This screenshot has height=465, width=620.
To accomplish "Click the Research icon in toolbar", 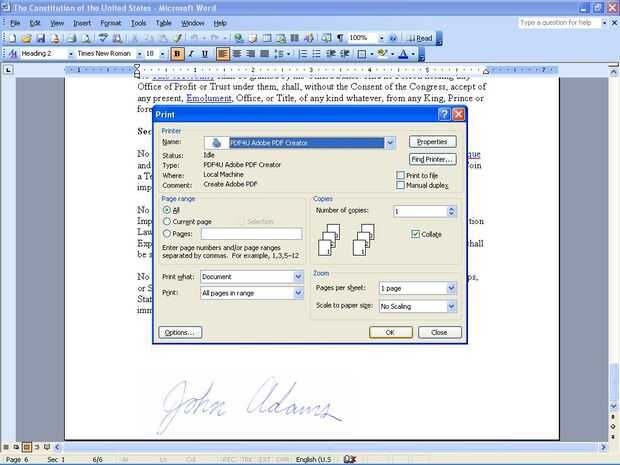I will 117,38.
